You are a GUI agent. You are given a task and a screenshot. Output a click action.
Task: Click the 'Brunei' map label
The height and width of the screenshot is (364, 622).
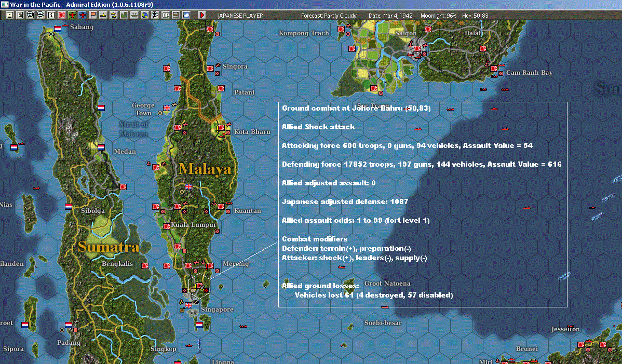527,349
